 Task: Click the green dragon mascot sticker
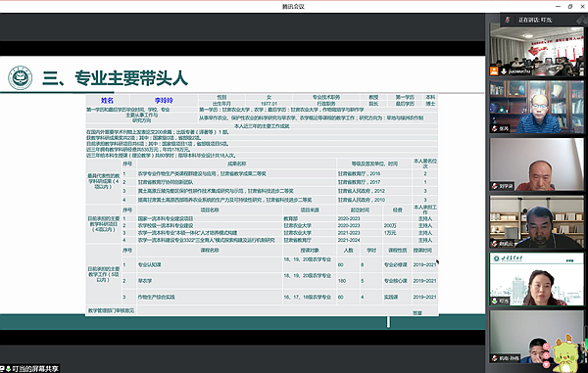tap(565, 353)
